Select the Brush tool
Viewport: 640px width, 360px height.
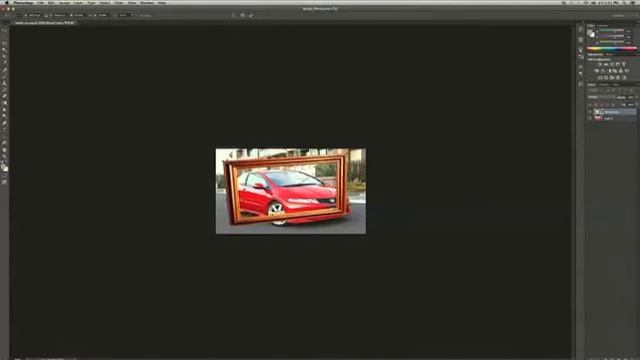click(4, 77)
